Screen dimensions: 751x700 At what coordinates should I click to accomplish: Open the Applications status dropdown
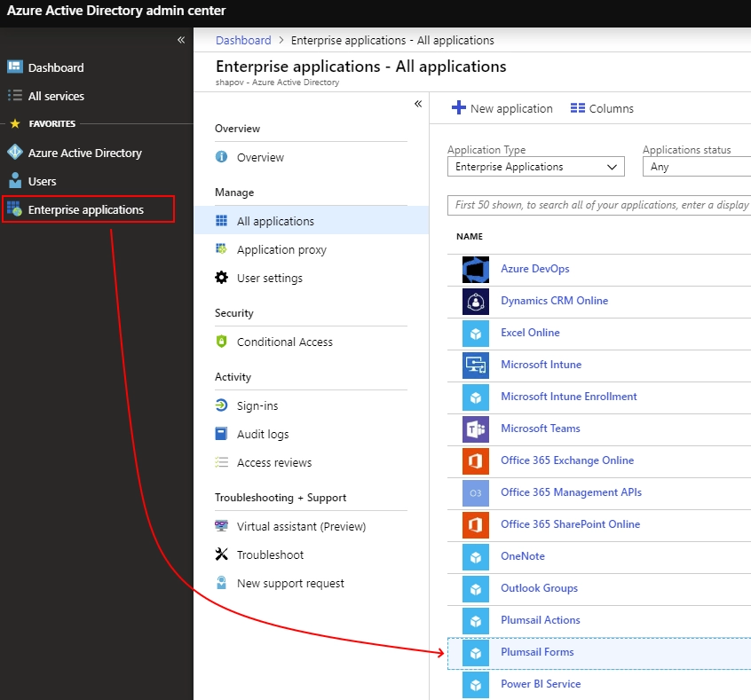coord(697,167)
